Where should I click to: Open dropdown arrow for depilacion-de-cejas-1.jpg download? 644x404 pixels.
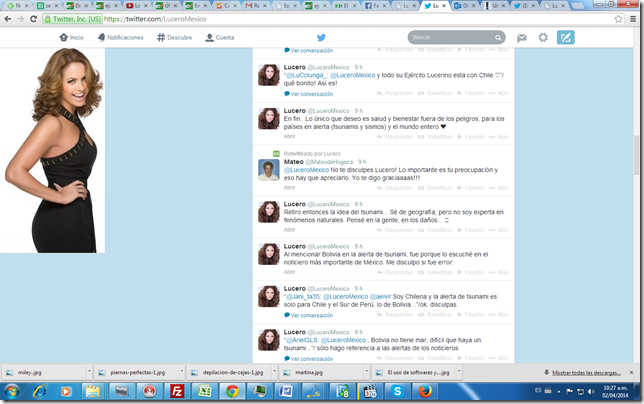pos(275,372)
